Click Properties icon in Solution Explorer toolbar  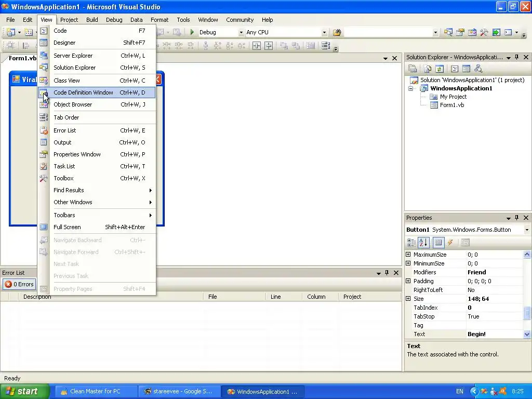click(413, 69)
